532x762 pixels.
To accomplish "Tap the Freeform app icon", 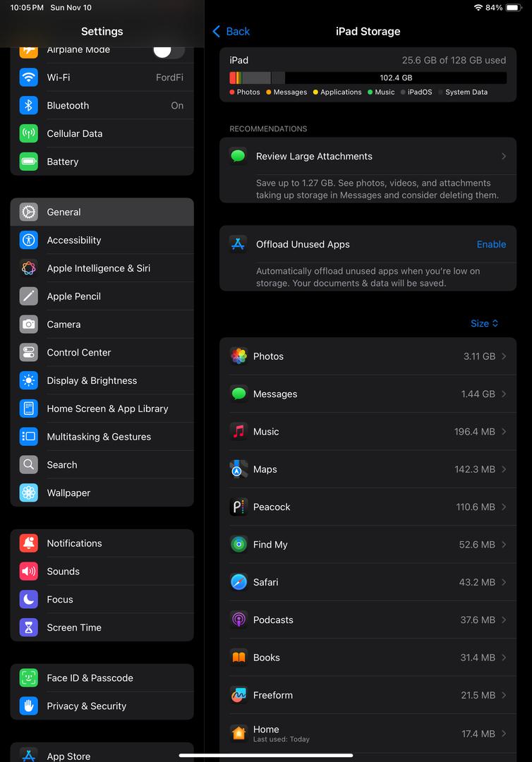I will pyautogui.click(x=238, y=695).
